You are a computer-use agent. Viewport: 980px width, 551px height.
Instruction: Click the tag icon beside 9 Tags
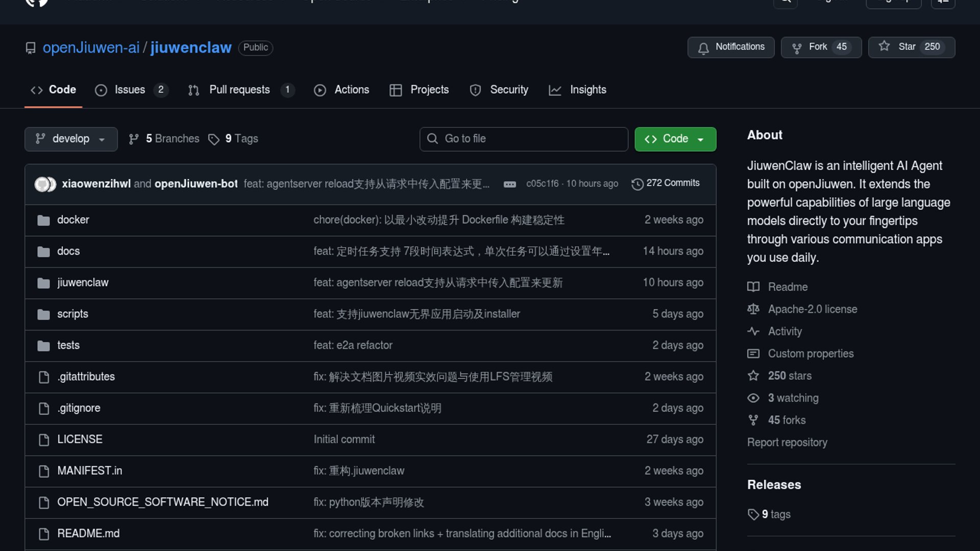214,139
